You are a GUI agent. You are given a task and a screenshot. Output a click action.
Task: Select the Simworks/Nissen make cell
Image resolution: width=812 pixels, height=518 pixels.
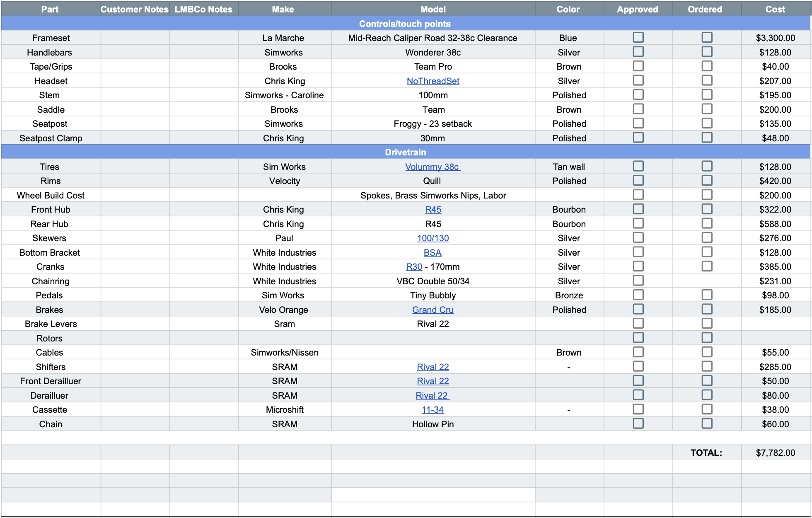coord(285,352)
